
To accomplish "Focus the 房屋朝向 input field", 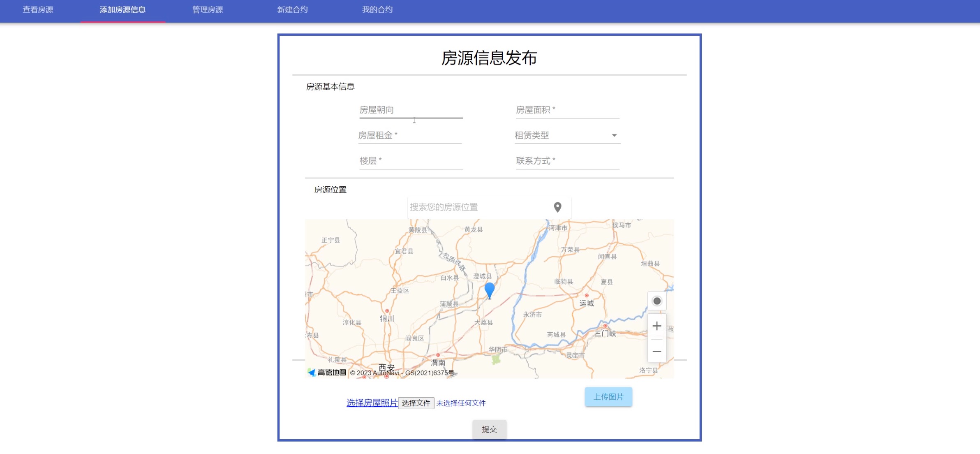I will 411,110.
